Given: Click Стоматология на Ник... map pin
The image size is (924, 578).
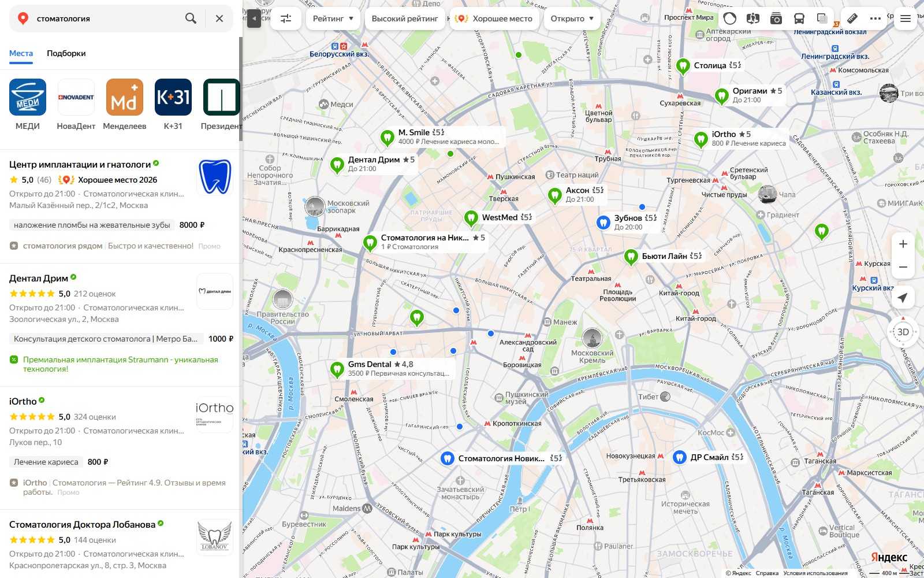Looking at the screenshot, I should (x=370, y=243).
